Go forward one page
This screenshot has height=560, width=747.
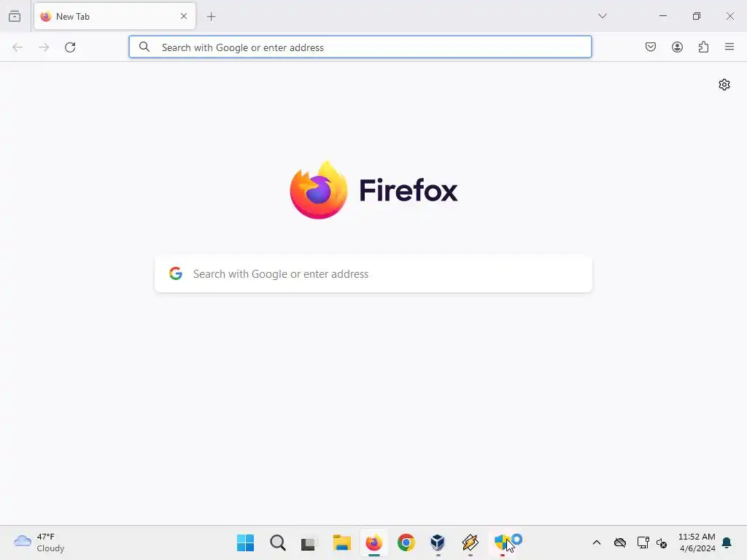click(44, 47)
